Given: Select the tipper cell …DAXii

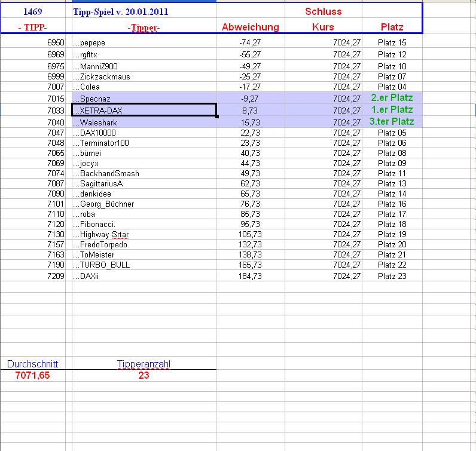Looking at the screenshot, I should click(x=144, y=276).
